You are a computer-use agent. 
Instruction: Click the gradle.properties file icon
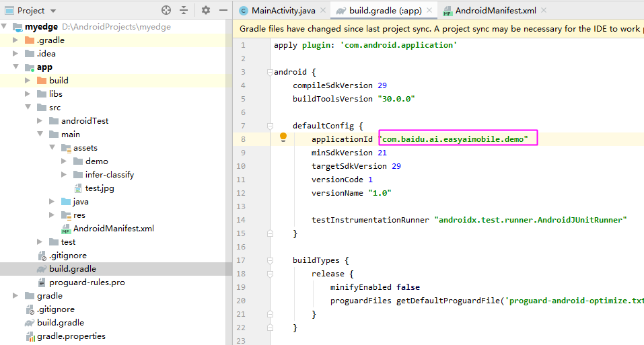coord(30,337)
